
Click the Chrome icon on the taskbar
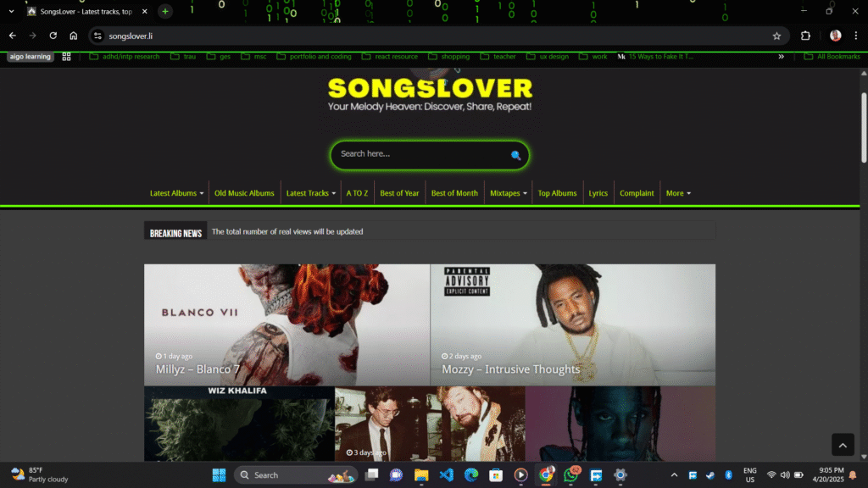546,474
